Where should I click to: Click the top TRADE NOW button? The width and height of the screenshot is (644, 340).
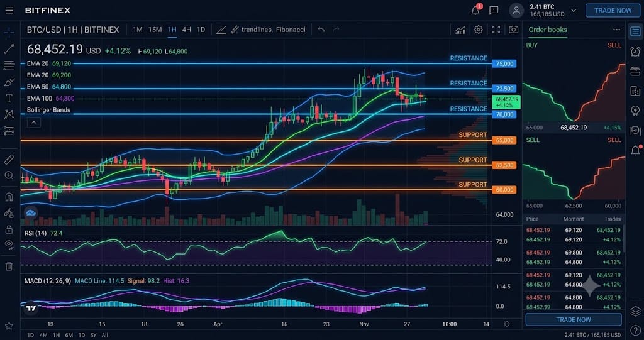[x=613, y=10]
